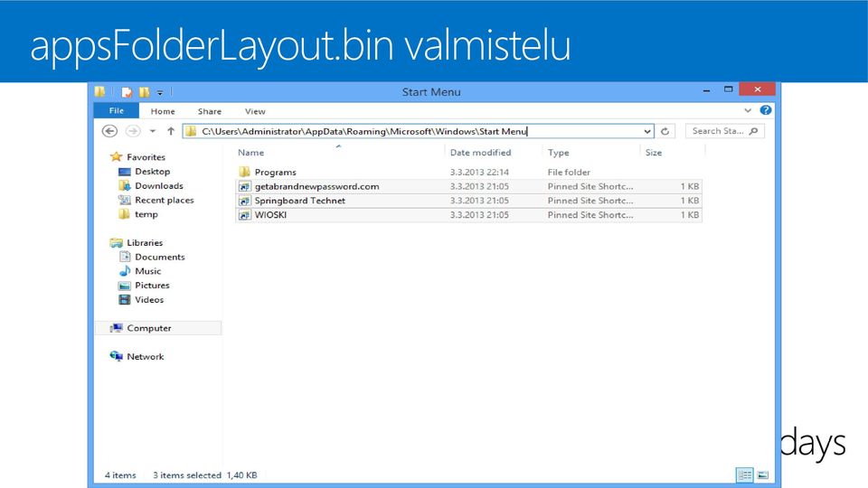Sort by the Size column header

[653, 153]
